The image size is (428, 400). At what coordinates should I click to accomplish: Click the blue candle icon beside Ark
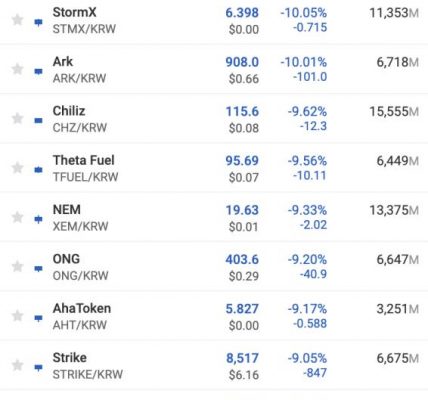click(38, 71)
